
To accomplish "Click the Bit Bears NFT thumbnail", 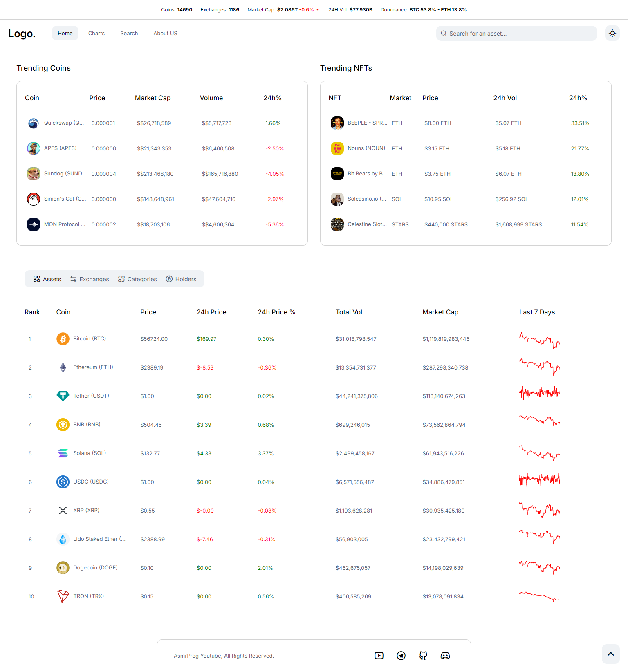I will tap(337, 174).
